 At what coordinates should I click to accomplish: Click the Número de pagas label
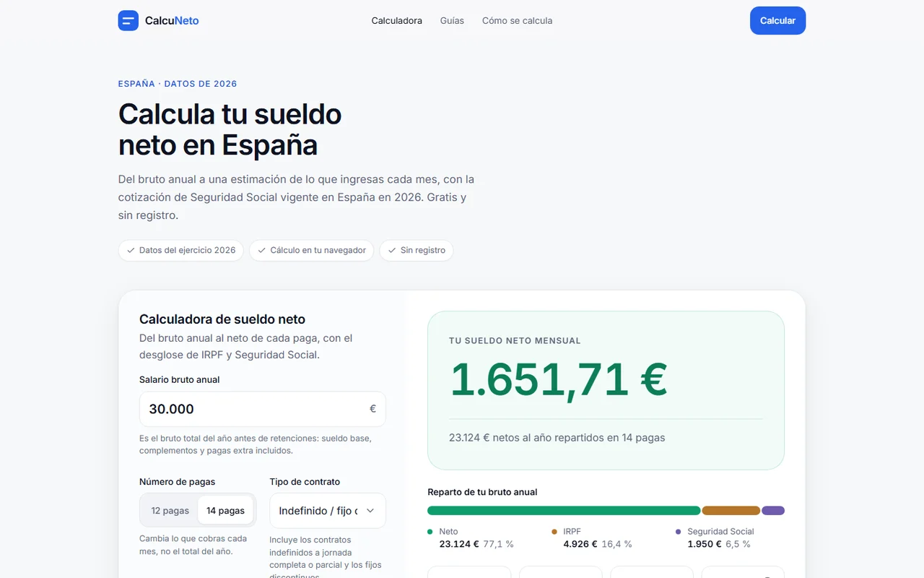177,482
